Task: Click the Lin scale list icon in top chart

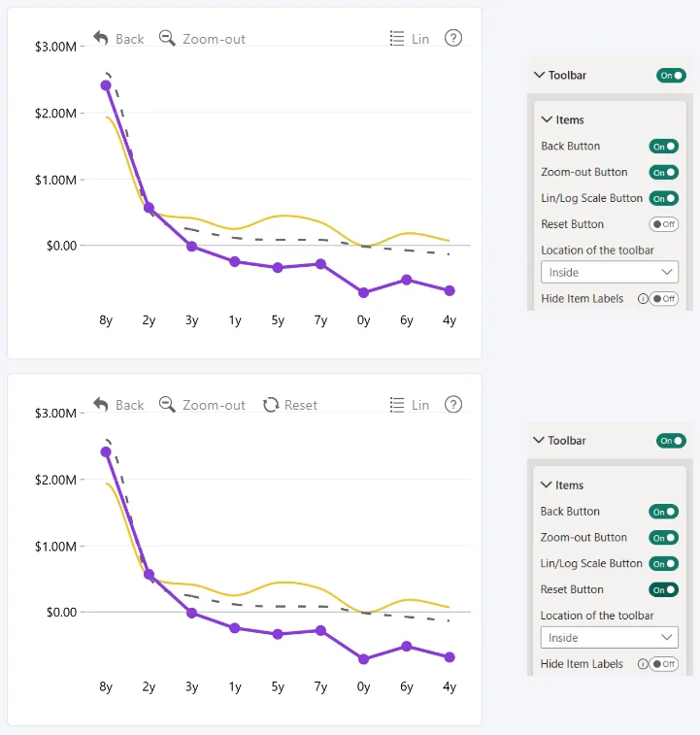Action: pos(397,39)
